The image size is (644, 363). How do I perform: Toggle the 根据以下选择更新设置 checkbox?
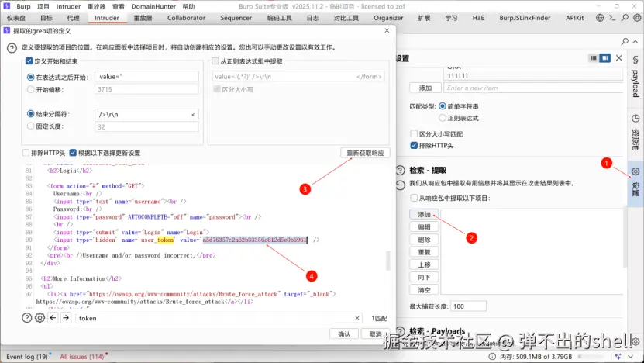tap(73, 153)
